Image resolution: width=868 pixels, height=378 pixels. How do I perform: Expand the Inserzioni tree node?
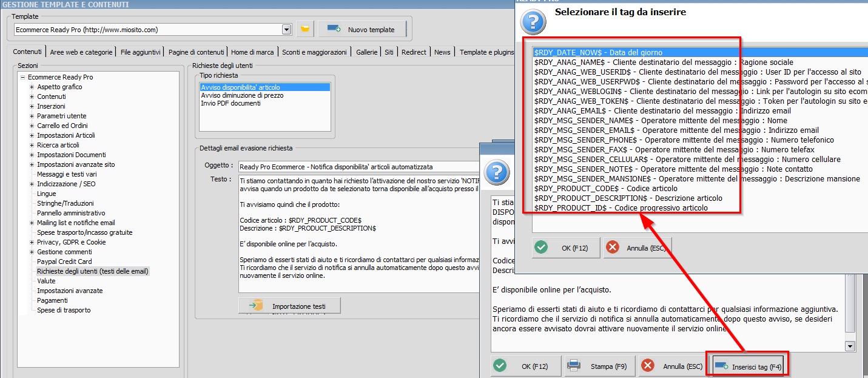click(x=32, y=106)
